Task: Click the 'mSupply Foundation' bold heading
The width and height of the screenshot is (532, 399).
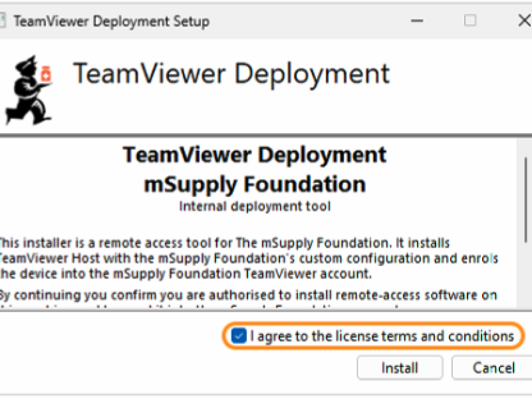Action: click(255, 184)
